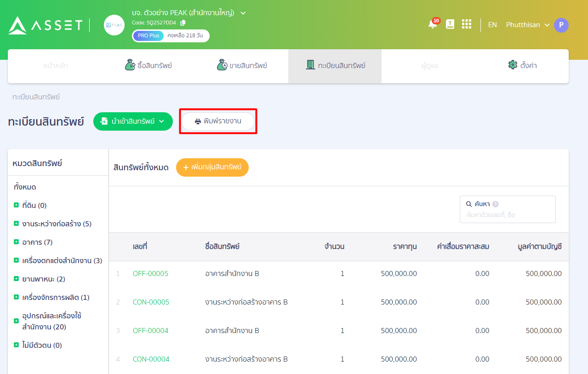This screenshot has height=374, width=588.
Task: Click คงเหลือ 218 วัน remaining days label
Action: point(185,35)
